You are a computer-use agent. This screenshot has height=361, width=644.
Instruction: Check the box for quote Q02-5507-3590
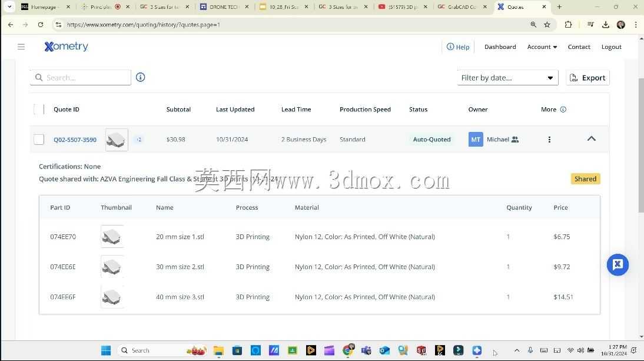(x=39, y=140)
